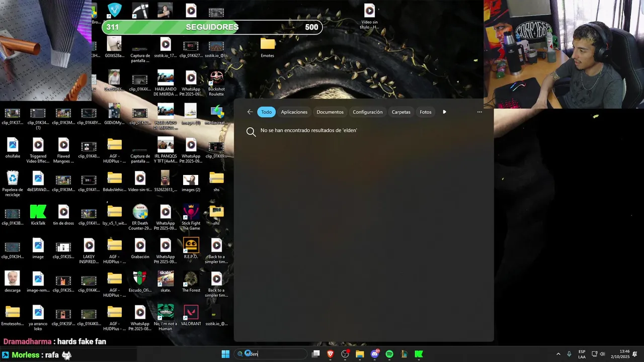Switch to the Aplicaciones search tab
The height and width of the screenshot is (362, 644).
[x=294, y=112]
